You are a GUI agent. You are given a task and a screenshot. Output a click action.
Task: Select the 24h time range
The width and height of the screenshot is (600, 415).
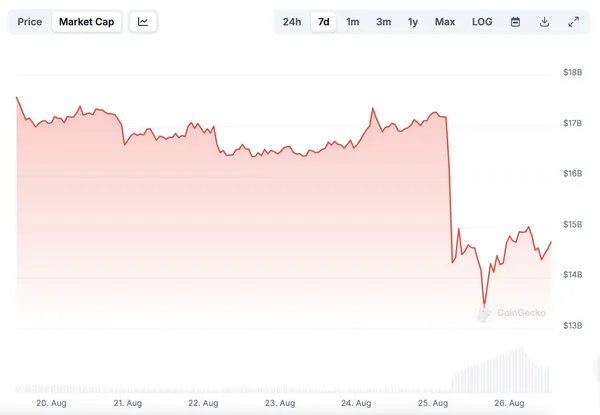(292, 21)
